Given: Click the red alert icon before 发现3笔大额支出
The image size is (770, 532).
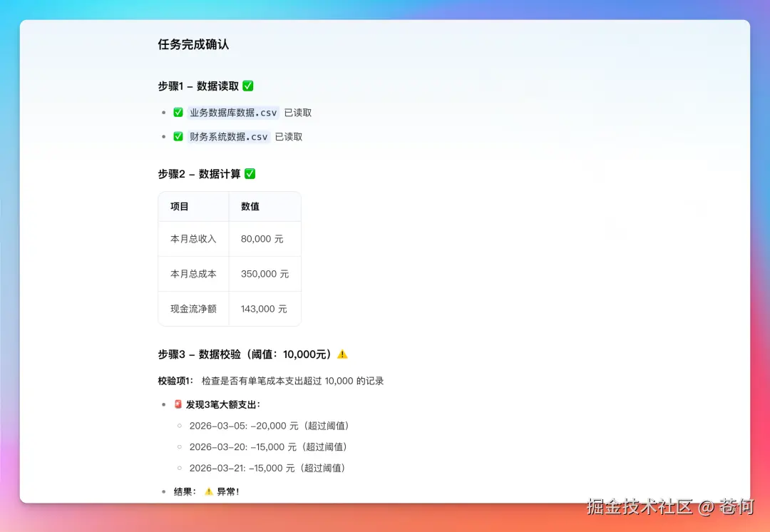Looking at the screenshot, I should (178, 404).
